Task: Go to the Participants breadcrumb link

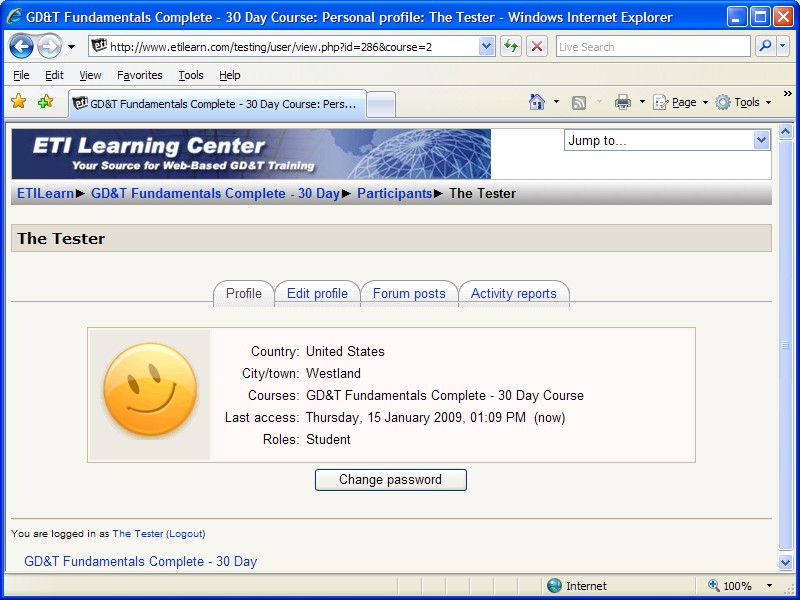Action: pos(394,194)
